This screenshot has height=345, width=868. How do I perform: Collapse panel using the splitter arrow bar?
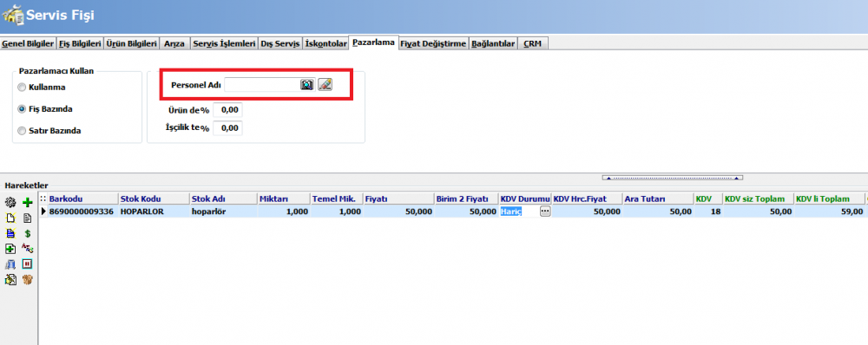coord(672,178)
